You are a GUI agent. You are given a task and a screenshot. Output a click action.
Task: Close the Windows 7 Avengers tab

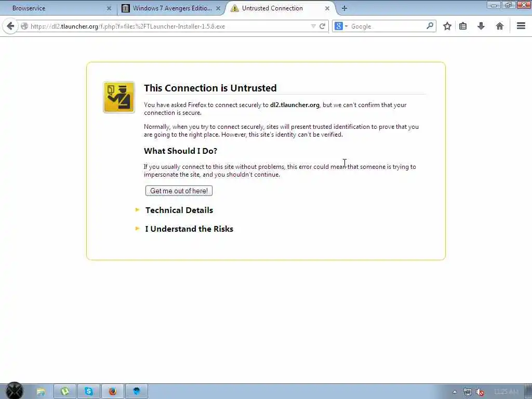pos(218,8)
